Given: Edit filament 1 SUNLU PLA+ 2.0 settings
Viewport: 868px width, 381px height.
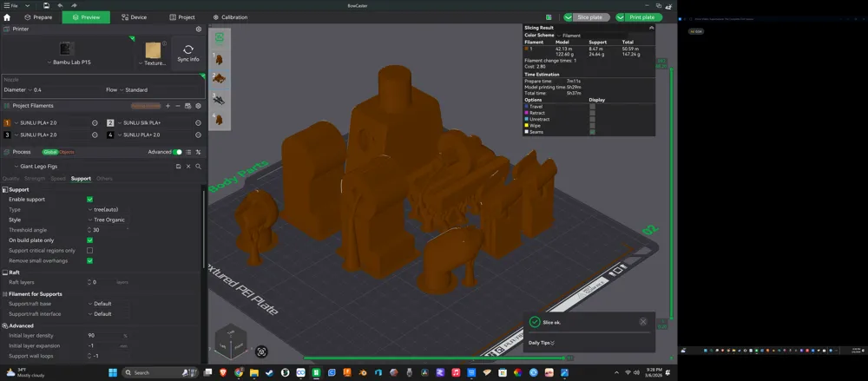Looking at the screenshot, I should click(x=95, y=123).
